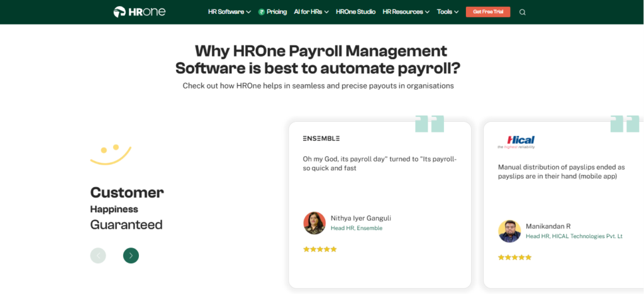Click the Ensemble company logo

click(x=321, y=139)
